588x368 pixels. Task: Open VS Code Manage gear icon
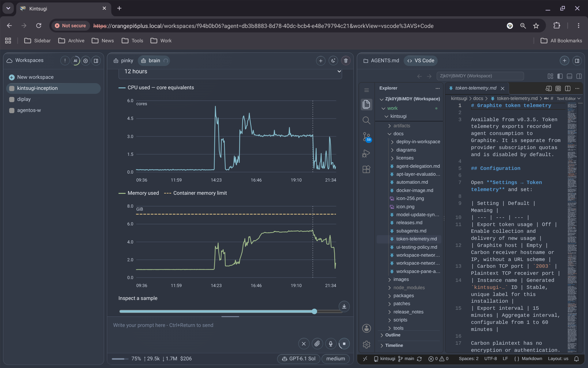tap(366, 345)
